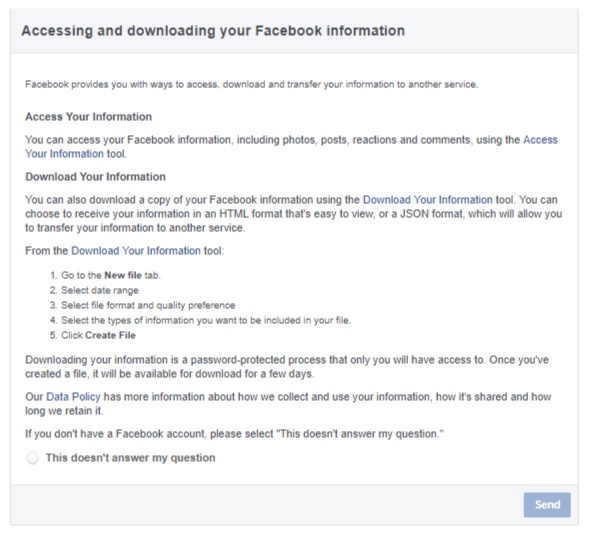Open Download Your Information link in the paragraph
Image resolution: width=589 pixels, height=535 pixels.
coord(427,199)
